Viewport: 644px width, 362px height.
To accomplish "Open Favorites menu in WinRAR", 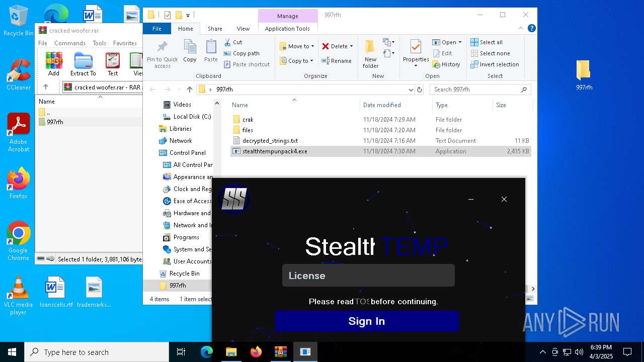I will point(125,43).
